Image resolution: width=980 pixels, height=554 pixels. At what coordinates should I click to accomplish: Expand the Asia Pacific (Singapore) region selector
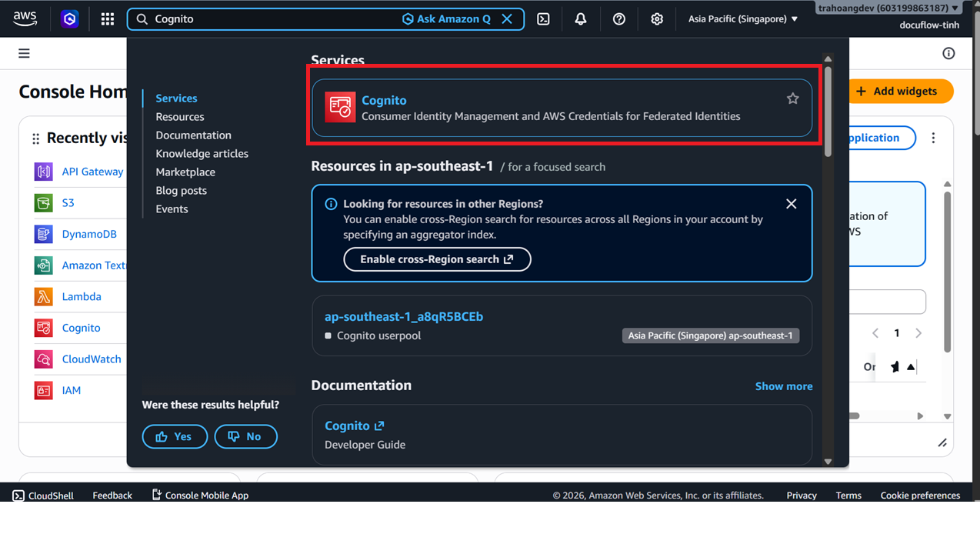click(x=743, y=18)
